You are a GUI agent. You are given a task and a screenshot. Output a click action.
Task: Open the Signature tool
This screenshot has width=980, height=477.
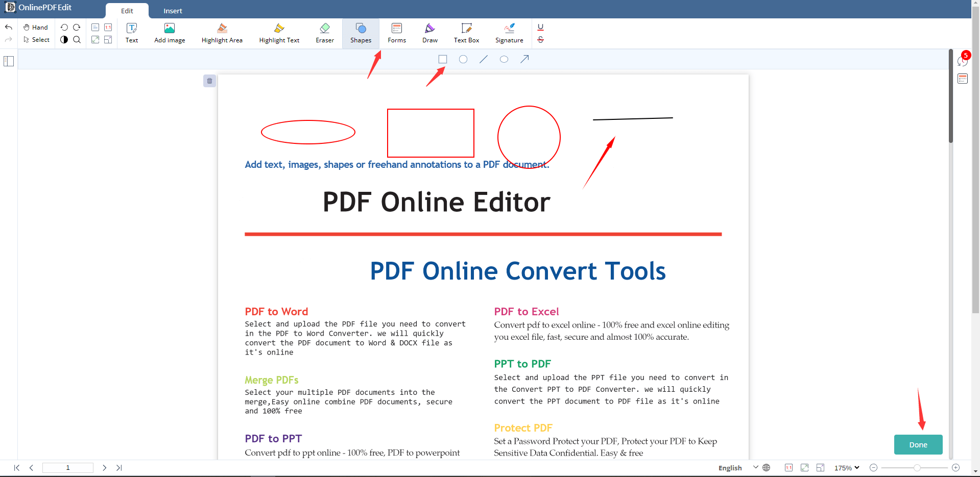pos(509,33)
